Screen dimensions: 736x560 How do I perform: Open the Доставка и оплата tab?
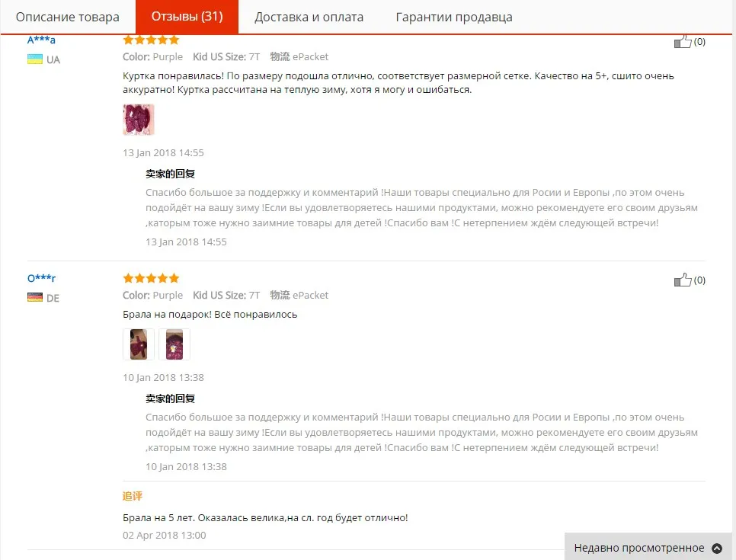(x=309, y=17)
